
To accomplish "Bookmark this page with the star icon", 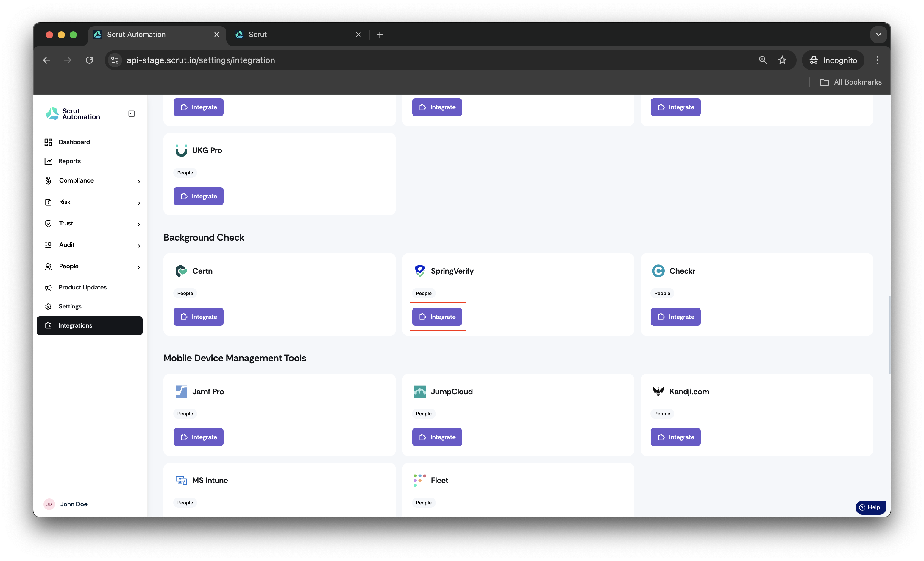I will 782,60.
